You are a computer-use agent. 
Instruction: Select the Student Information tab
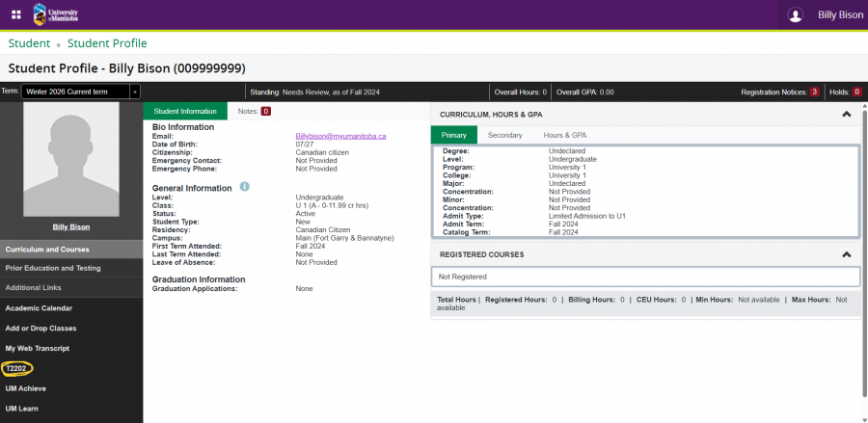pyautogui.click(x=185, y=112)
